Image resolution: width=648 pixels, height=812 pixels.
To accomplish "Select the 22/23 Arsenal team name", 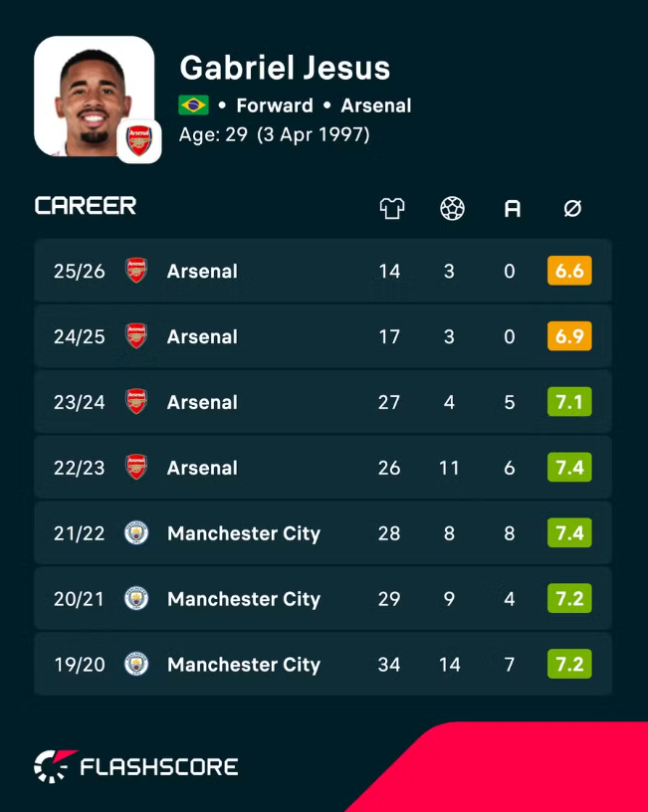I will [202, 468].
